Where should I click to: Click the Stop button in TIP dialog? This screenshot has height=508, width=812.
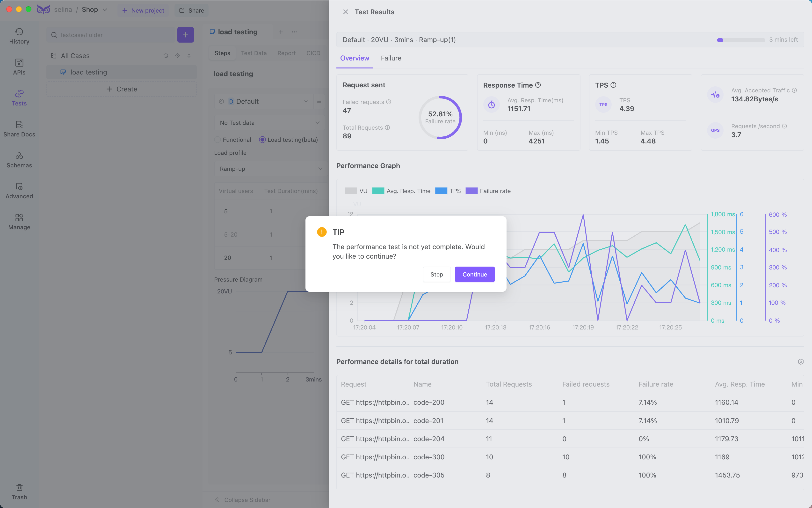(437, 275)
